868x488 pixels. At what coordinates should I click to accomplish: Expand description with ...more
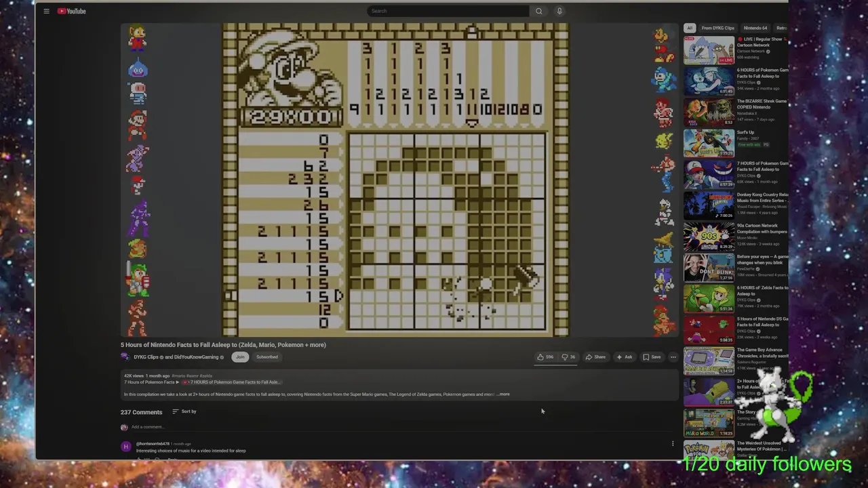[x=503, y=394]
